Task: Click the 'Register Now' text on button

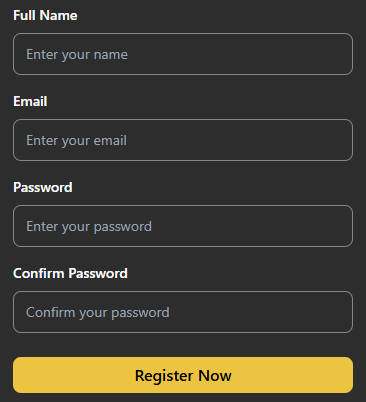Action: pyautogui.click(x=183, y=376)
